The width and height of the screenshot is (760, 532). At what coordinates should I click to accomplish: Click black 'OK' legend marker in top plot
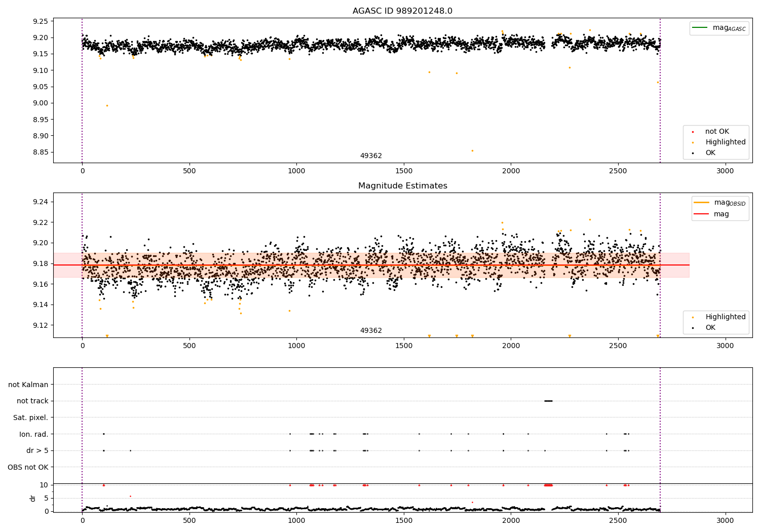pos(693,153)
